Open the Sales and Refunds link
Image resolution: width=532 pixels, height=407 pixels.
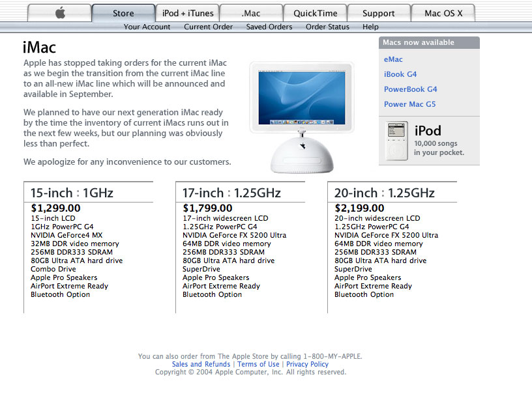click(201, 364)
